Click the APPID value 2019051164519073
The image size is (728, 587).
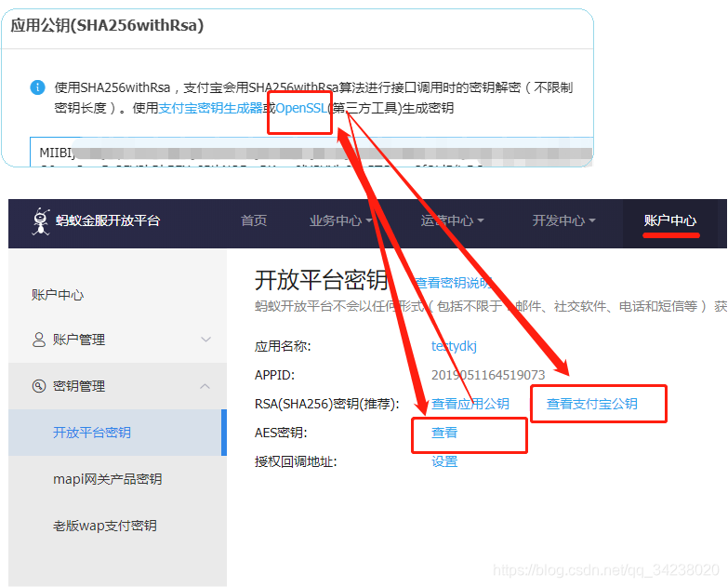click(488, 375)
